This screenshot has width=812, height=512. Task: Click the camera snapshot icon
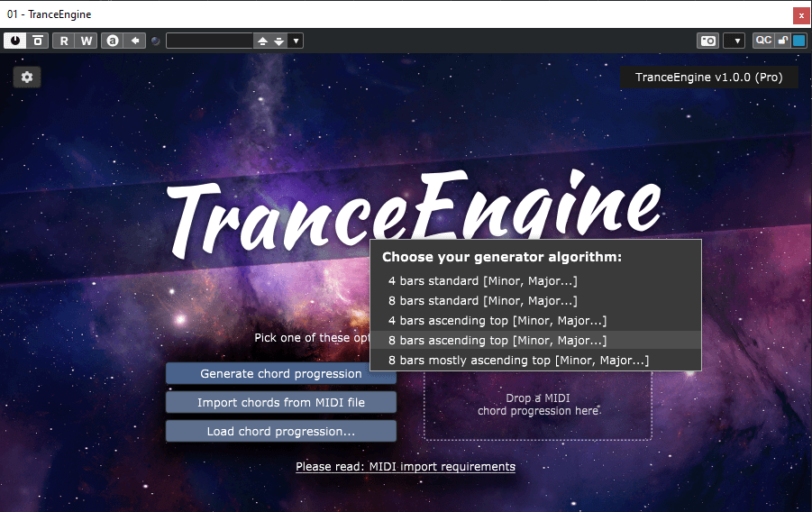coord(708,41)
